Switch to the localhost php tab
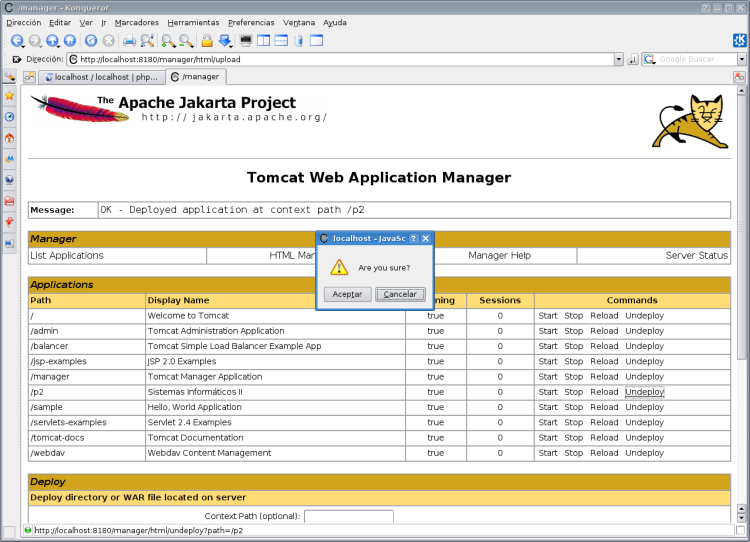This screenshot has height=542, width=750. tap(103, 76)
